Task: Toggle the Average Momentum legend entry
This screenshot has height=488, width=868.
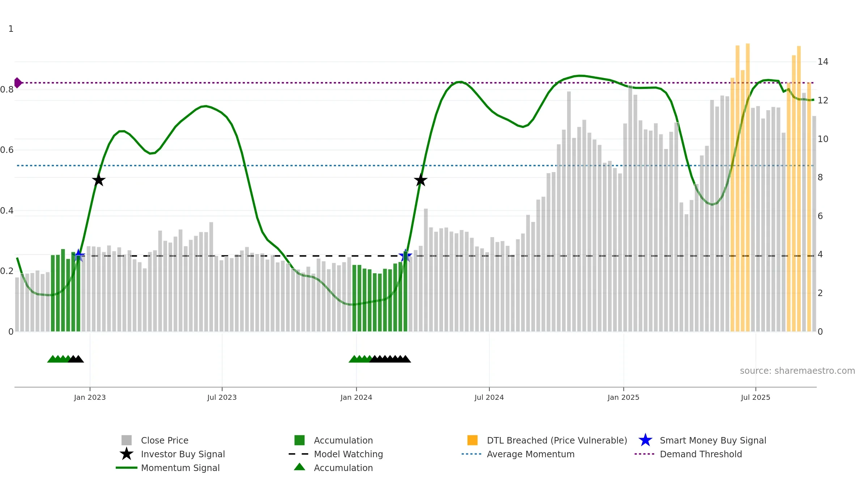Action: 530,454
